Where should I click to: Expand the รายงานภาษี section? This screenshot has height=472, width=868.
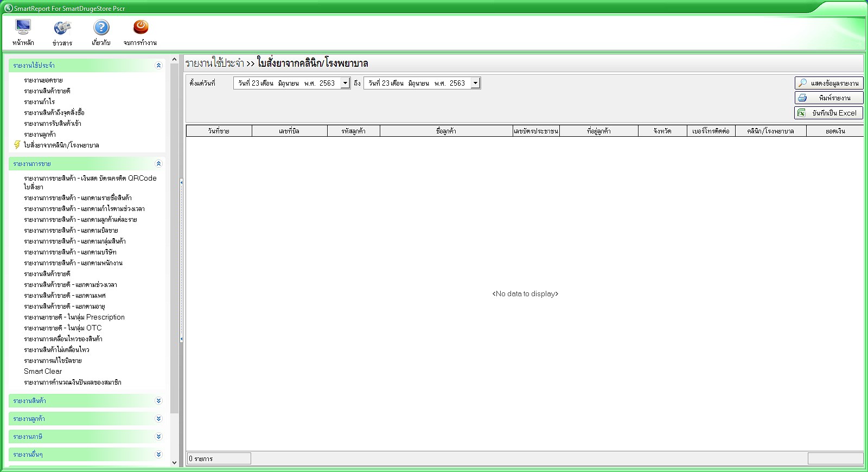[158, 437]
